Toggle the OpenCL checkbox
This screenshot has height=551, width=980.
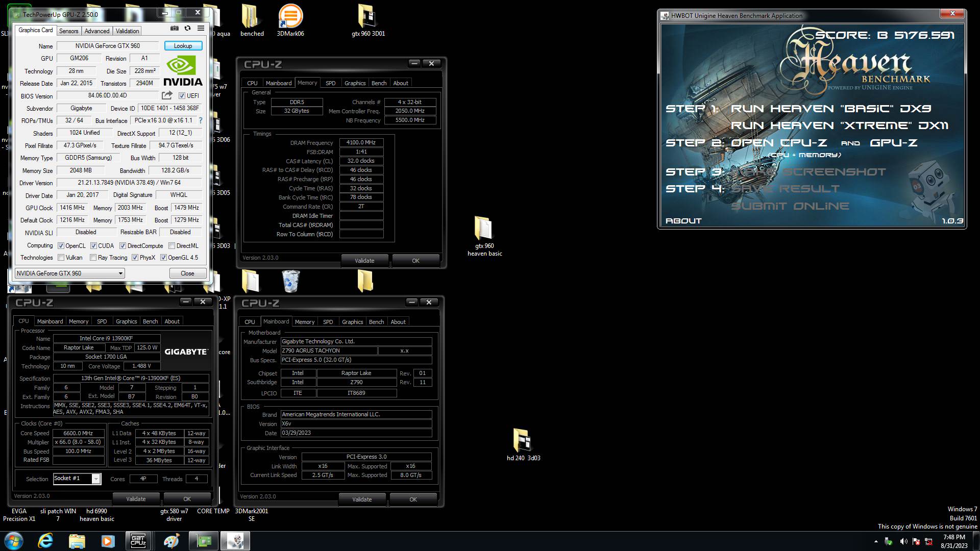click(61, 246)
